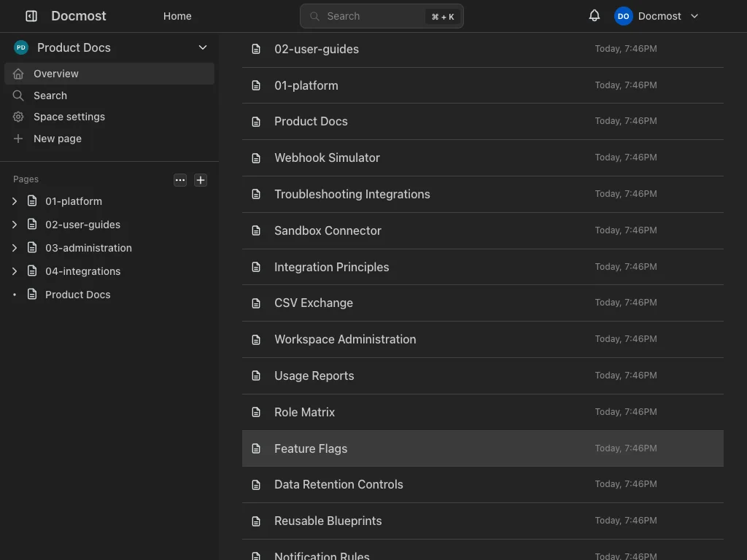
Task: Click the sidebar Search magnifier icon
Action: point(18,96)
